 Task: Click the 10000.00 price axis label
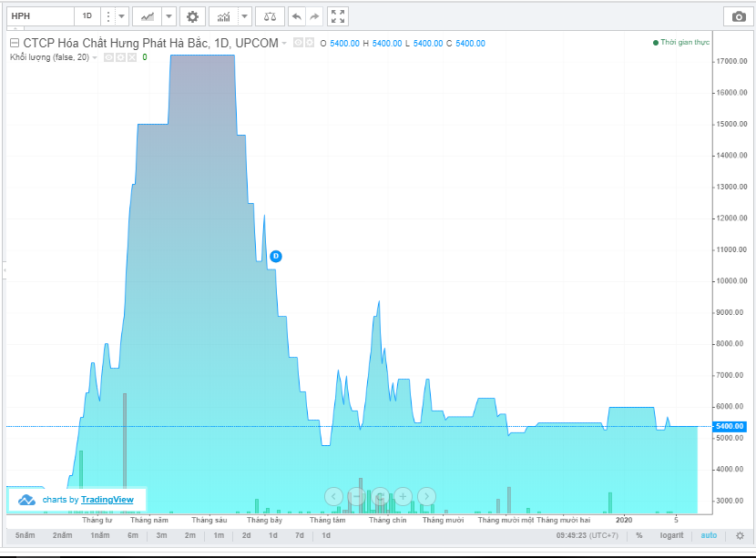click(732, 281)
